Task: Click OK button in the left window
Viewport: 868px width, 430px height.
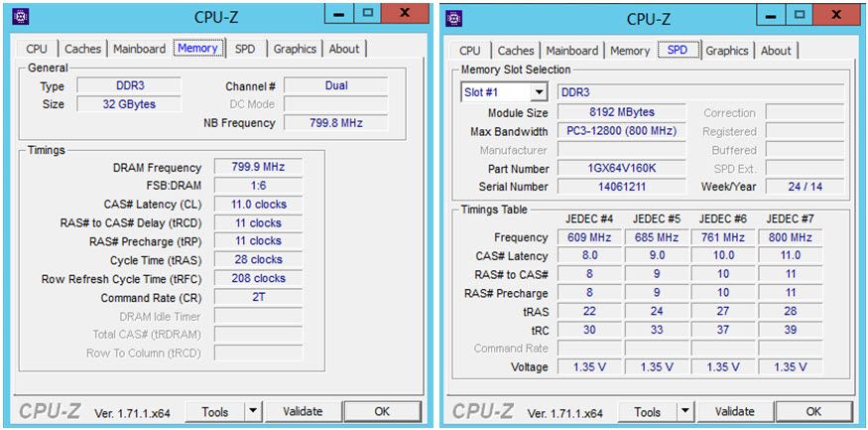Action: tap(382, 412)
